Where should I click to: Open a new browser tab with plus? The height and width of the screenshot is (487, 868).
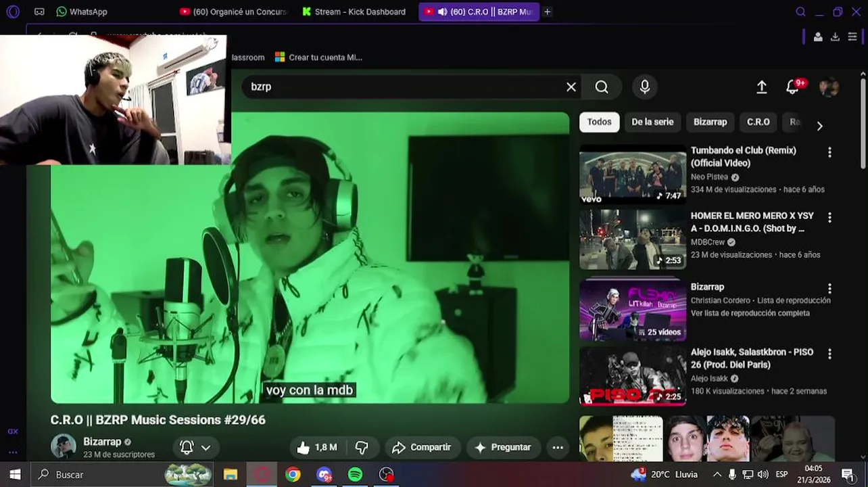click(548, 11)
